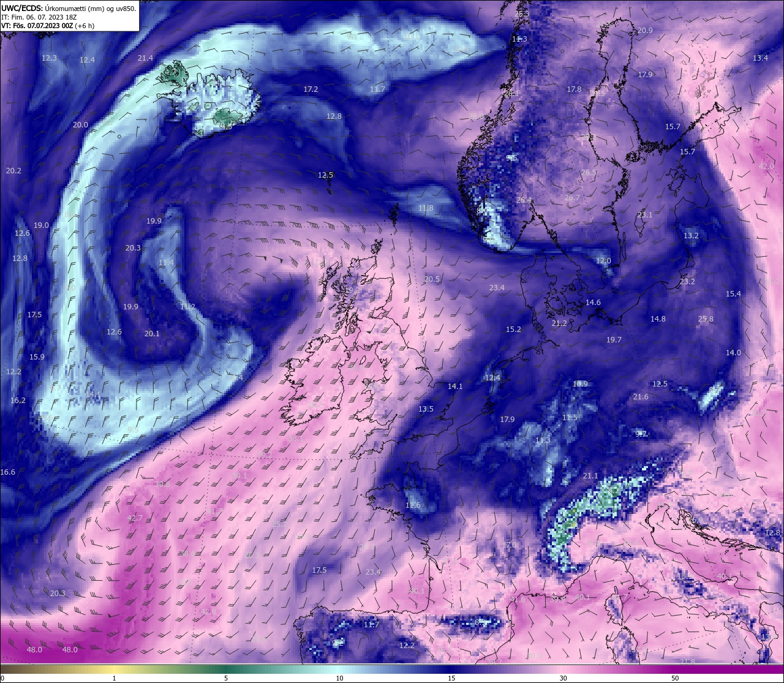Click the value 20.2 at the left edge
Image resolution: width=784 pixels, height=683 pixels.
point(13,171)
